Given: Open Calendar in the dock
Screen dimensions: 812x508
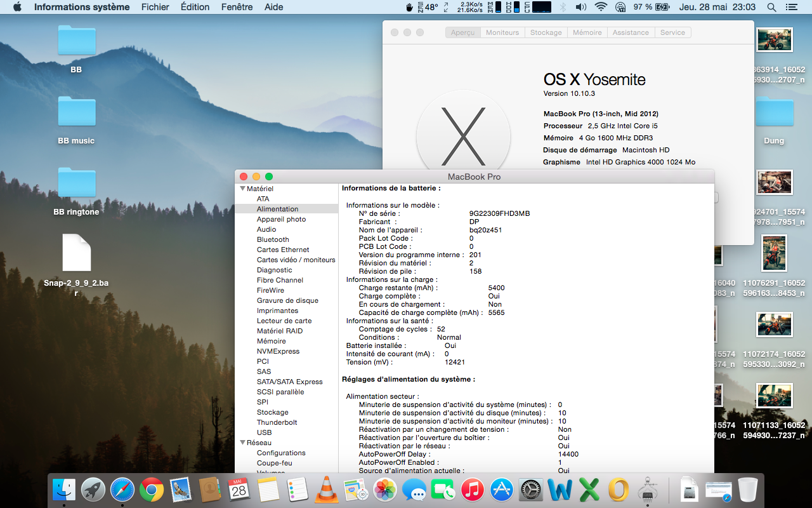Looking at the screenshot, I should point(239,490).
